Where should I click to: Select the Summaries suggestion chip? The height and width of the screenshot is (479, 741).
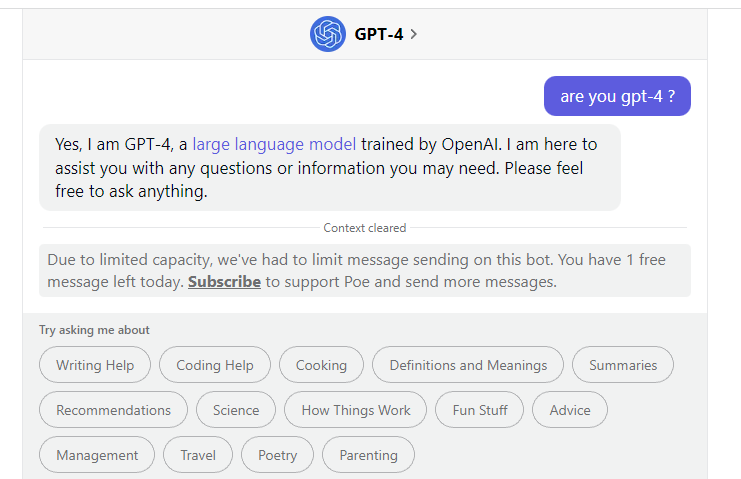click(x=623, y=365)
